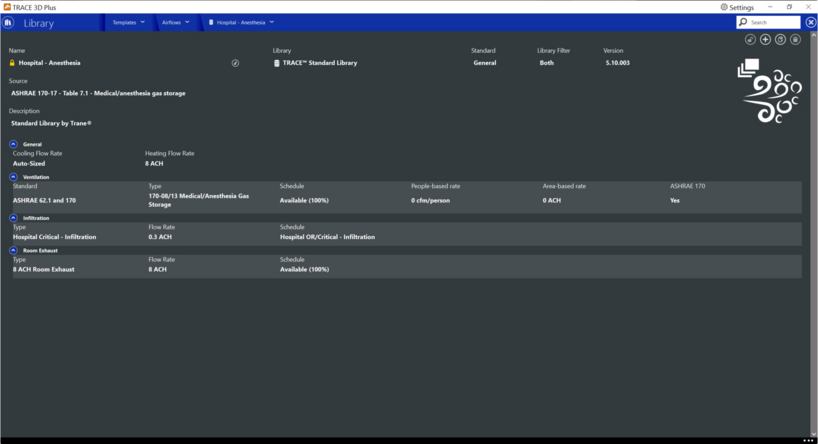Select the 'Hospital - Anesthesia' name text
This screenshot has width=818, height=444.
click(50, 63)
